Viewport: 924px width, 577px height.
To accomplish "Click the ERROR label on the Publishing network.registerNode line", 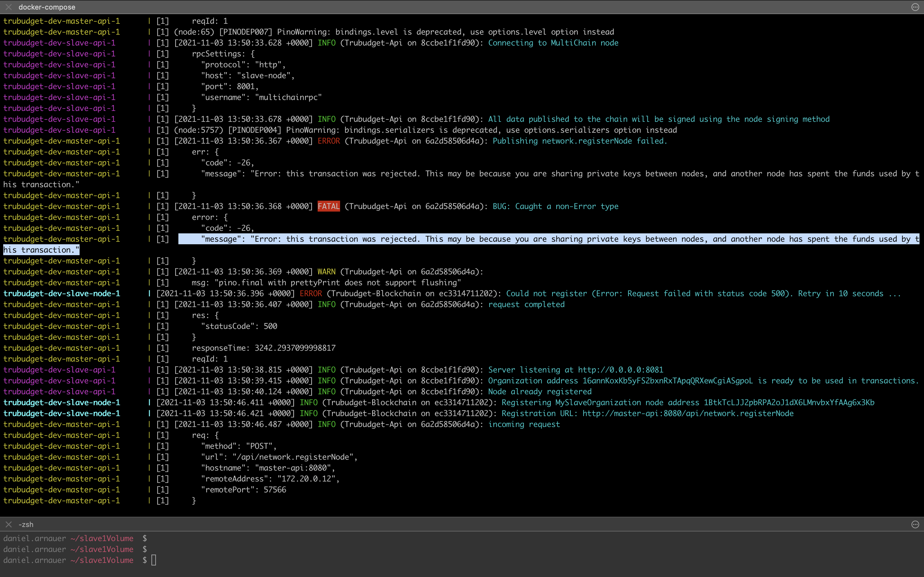I will click(328, 141).
